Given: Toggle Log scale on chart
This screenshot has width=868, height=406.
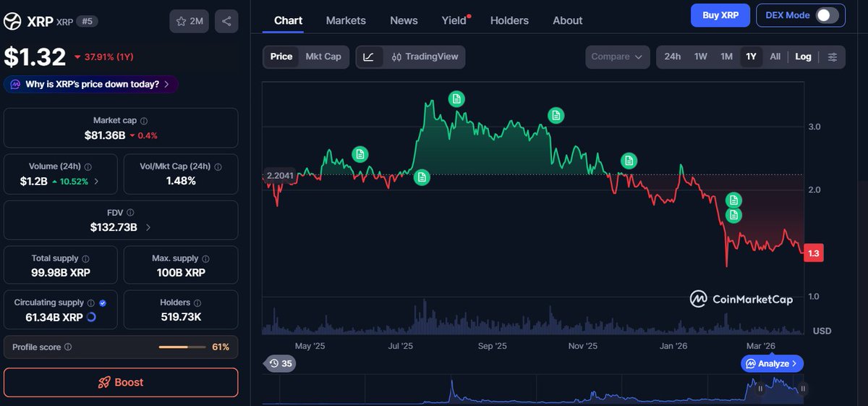Looking at the screenshot, I should pos(803,56).
